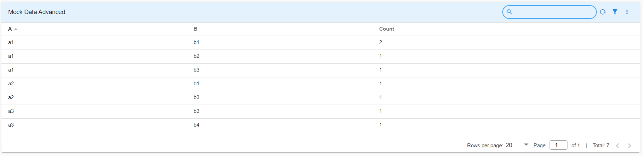644x161 pixels.
Task: Click the b3 cell in a2 row
Action: [x=197, y=98]
